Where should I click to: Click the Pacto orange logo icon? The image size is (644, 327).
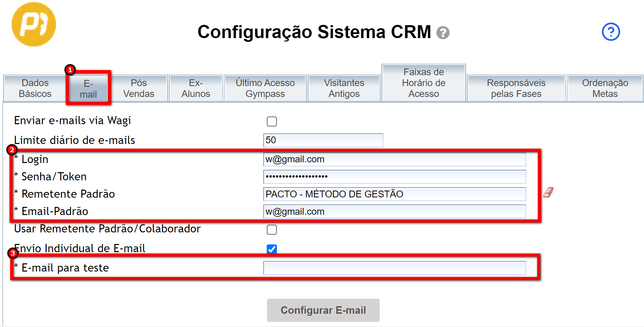(34, 24)
